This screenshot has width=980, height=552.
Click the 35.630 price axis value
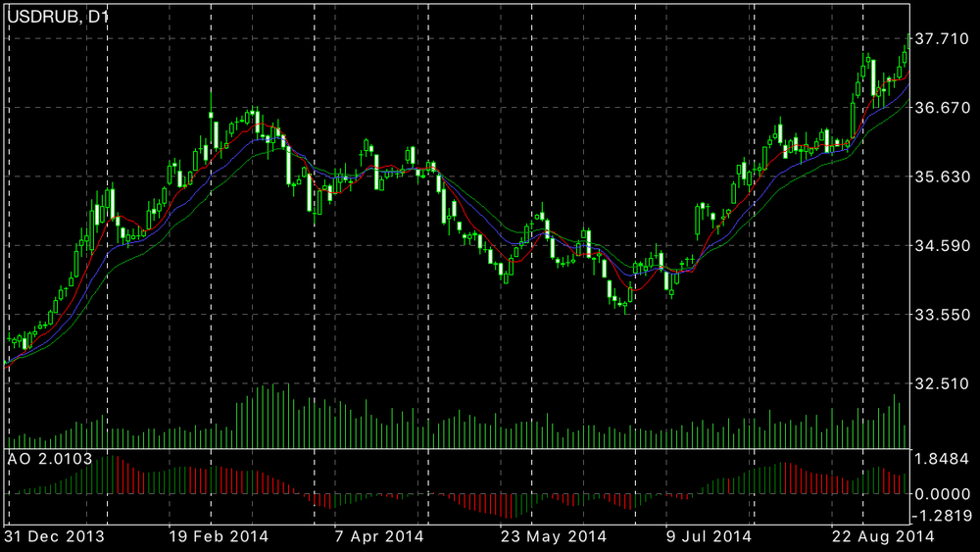tap(942, 176)
